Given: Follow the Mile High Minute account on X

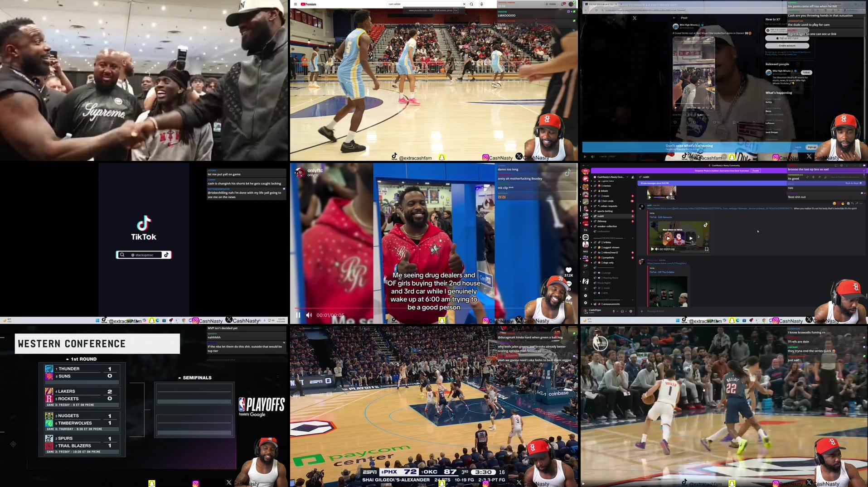Looking at the screenshot, I should (x=806, y=72).
